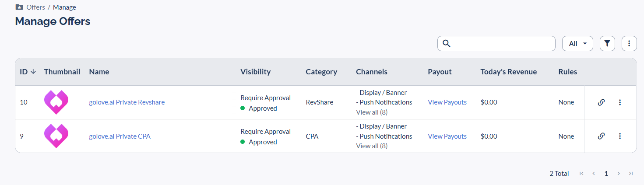644x185 pixels.
Task: Click the filter funnel icon
Action: pyautogui.click(x=607, y=43)
